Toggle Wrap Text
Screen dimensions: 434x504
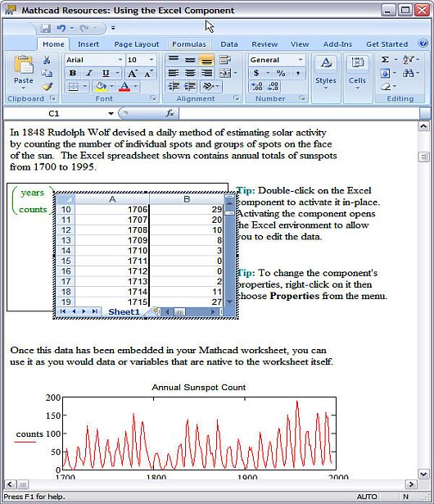pyautogui.click(x=225, y=60)
